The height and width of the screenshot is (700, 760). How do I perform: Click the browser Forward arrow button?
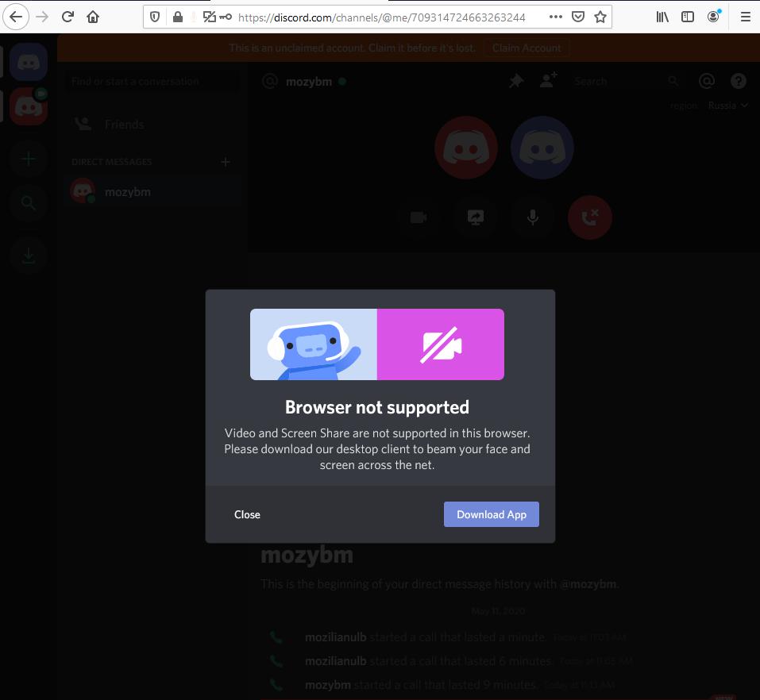tap(42, 17)
